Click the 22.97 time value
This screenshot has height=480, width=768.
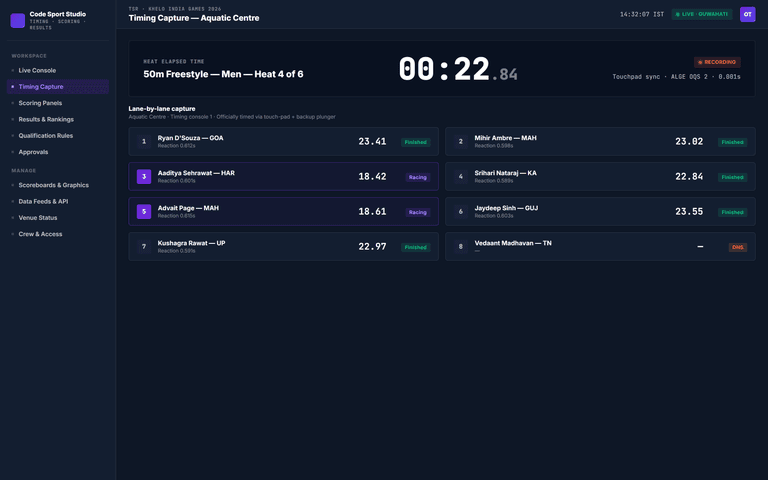[372, 246]
